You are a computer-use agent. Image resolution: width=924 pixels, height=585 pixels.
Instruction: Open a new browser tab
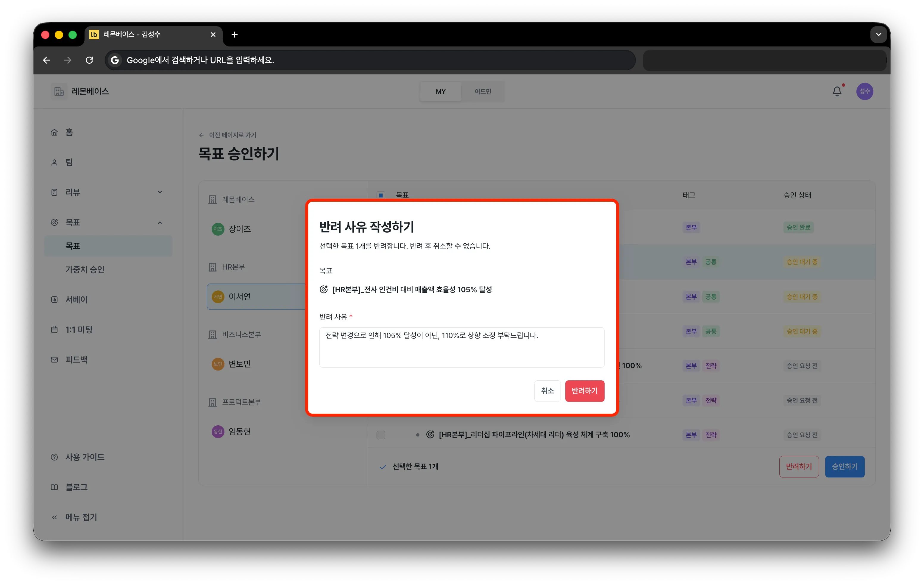(235, 35)
